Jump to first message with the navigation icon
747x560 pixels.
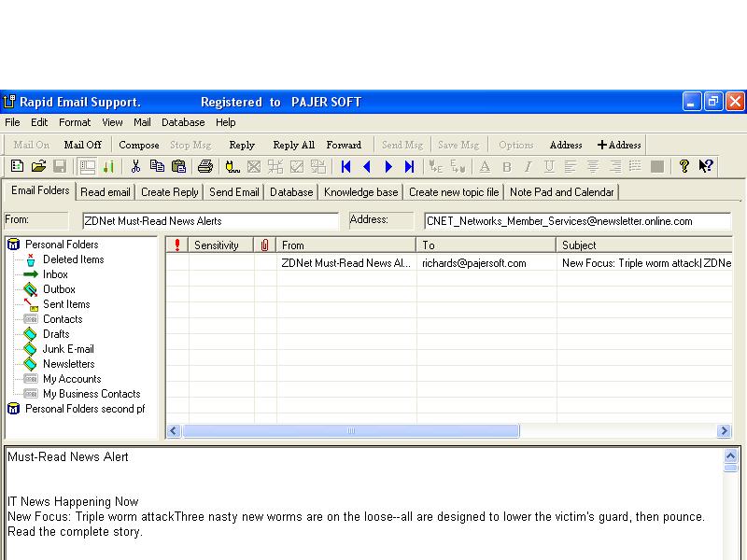tap(345, 165)
